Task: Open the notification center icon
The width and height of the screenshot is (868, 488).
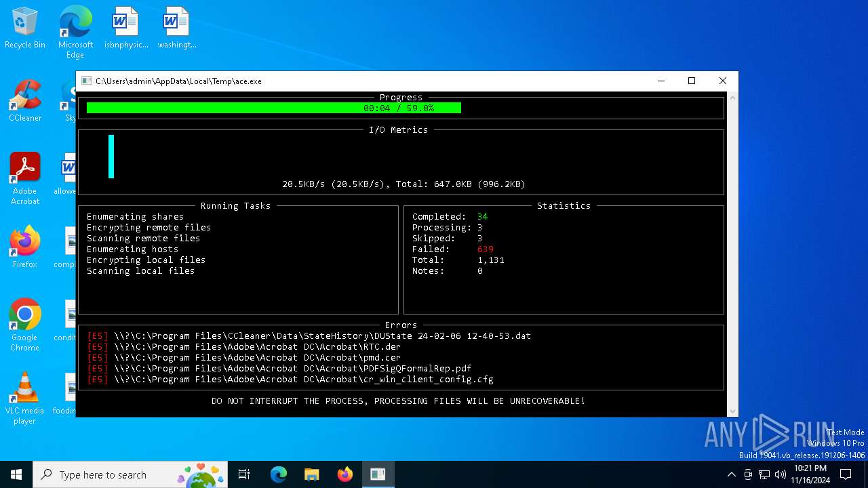Action: (x=846, y=474)
